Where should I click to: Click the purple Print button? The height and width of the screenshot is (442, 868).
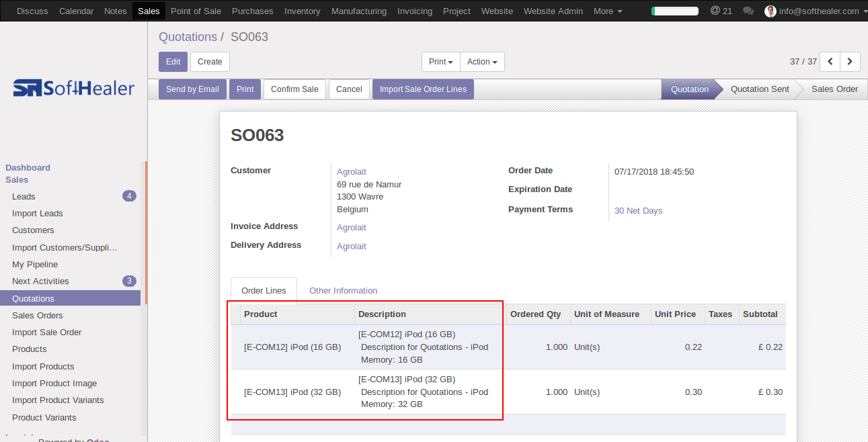click(x=245, y=89)
